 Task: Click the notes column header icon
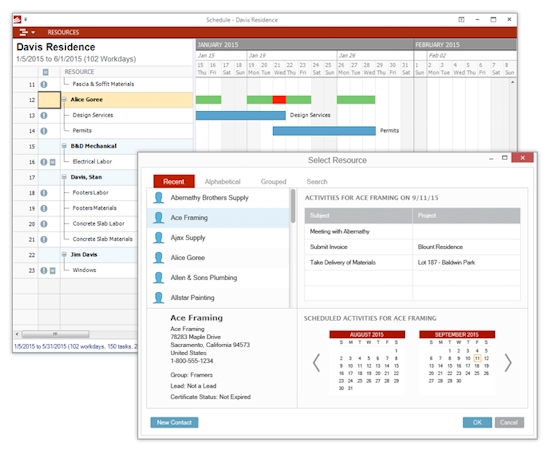pos(46,72)
